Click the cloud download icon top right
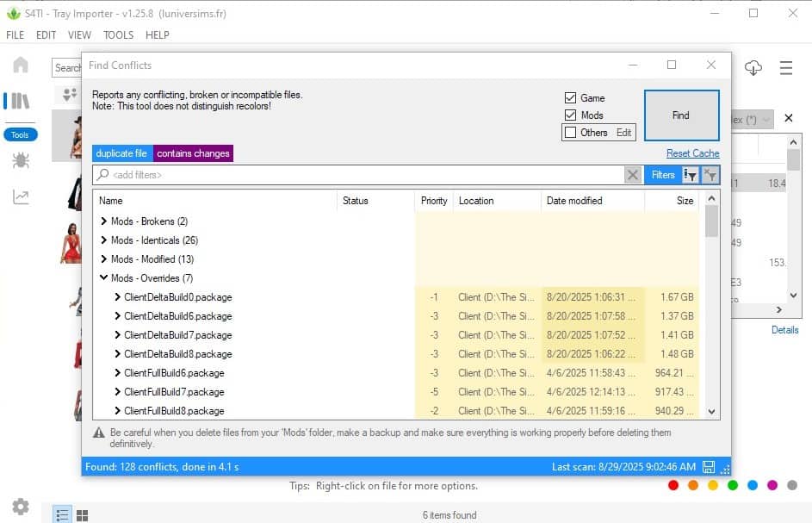Image resolution: width=812 pixels, height=523 pixels. tap(753, 67)
